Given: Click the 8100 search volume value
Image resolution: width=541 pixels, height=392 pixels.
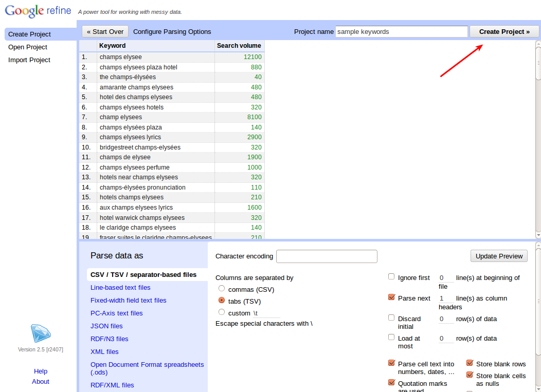Looking at the screenshot, I should coord(254,117).
